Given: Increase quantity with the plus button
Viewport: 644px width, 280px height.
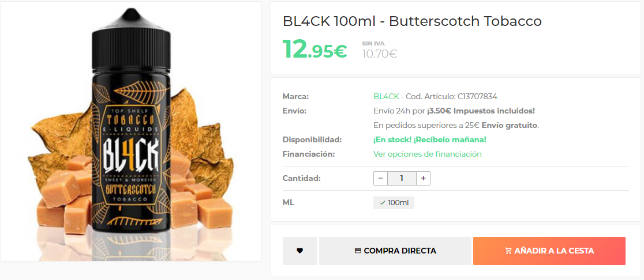Looking at the screenshot, I should (423, 179).
